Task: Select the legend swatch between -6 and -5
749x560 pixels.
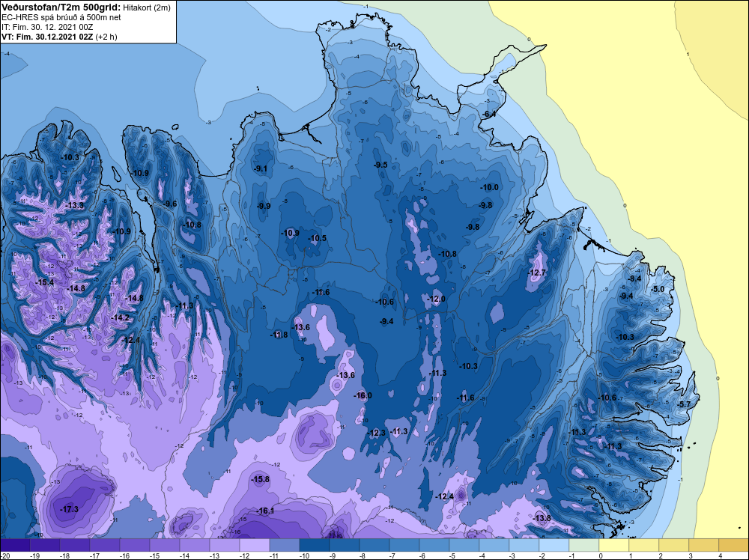Action: tap(434, 545)
